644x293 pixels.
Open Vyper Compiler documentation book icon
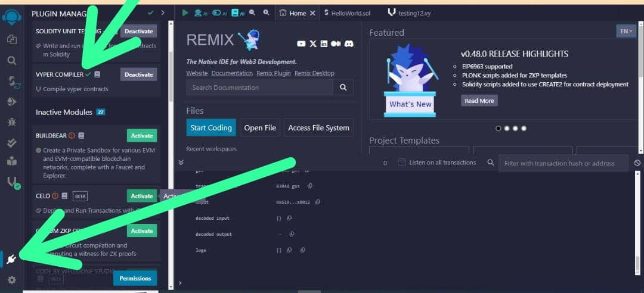click(97, 74)
